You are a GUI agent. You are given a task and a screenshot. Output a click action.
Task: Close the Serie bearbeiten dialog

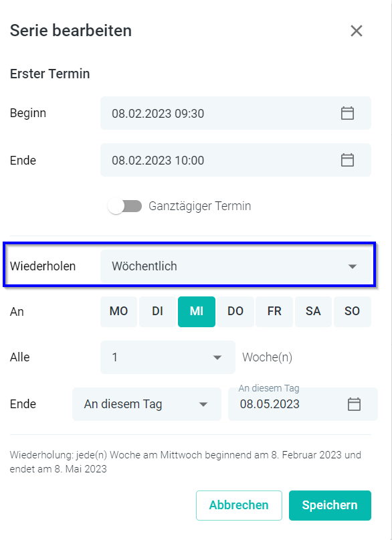tap(356, 31)
